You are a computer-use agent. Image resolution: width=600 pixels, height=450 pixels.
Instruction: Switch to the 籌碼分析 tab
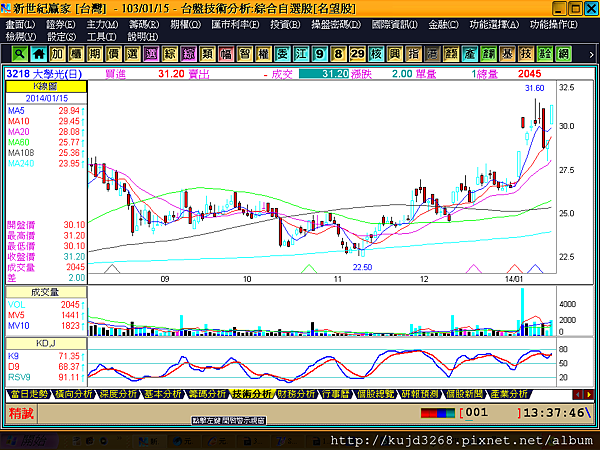pos(207,394)
